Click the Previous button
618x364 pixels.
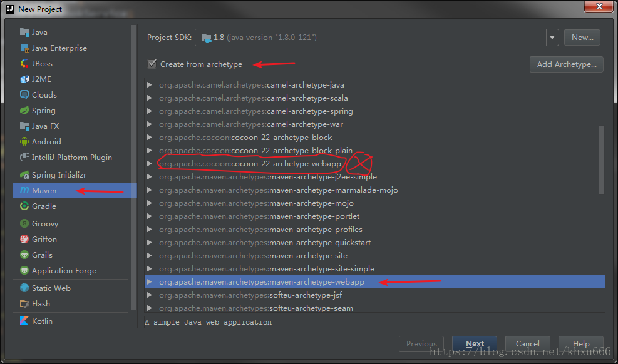click(x=421, y=343)
